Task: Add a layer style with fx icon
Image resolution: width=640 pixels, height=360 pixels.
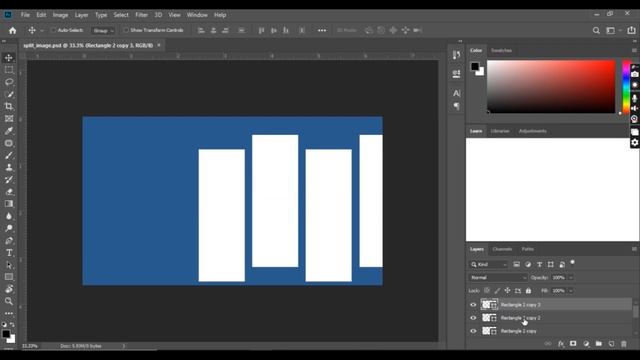Action: click(561, 344)
